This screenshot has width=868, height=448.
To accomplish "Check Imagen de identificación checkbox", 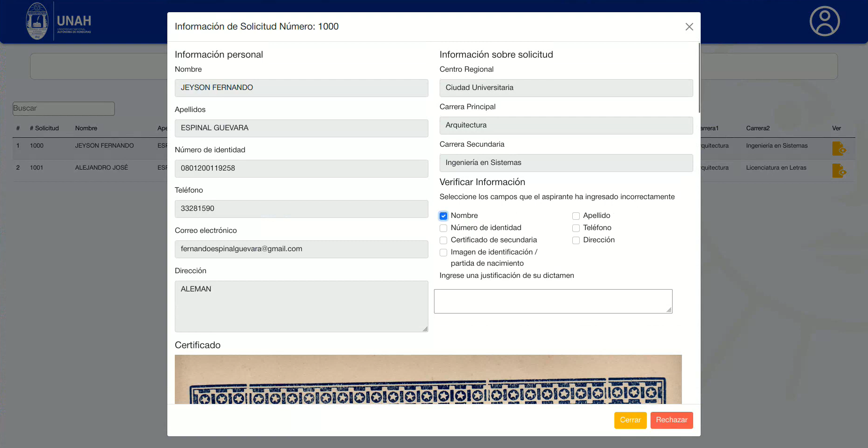I will (x=443, y=253).
